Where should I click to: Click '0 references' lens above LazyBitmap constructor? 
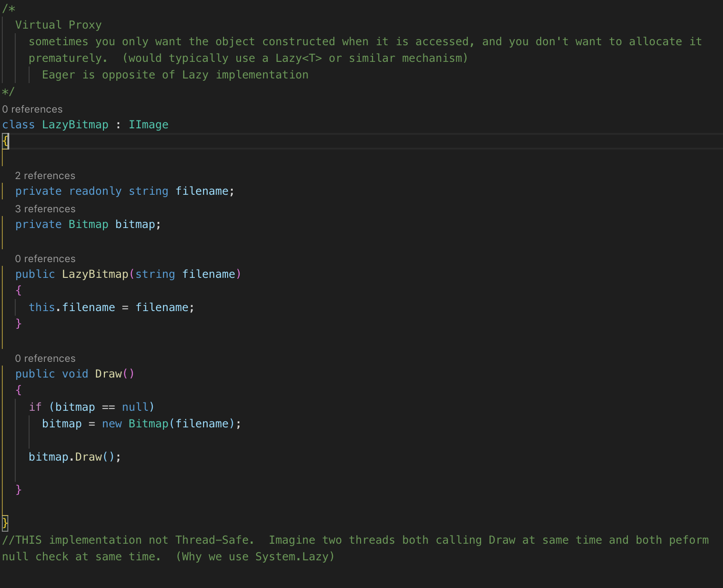[45, 259]
